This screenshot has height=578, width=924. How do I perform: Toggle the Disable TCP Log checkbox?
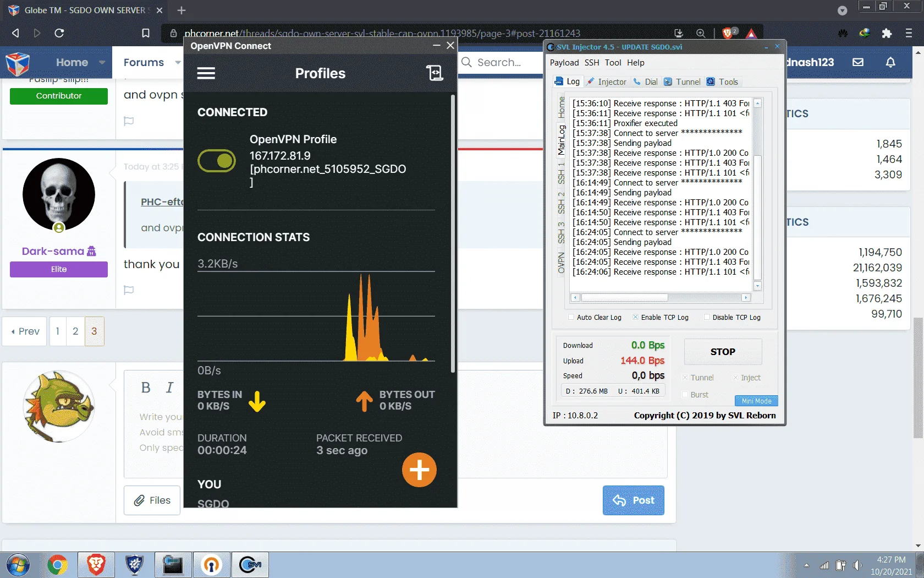pyautogui.click(x=707, y=317)
